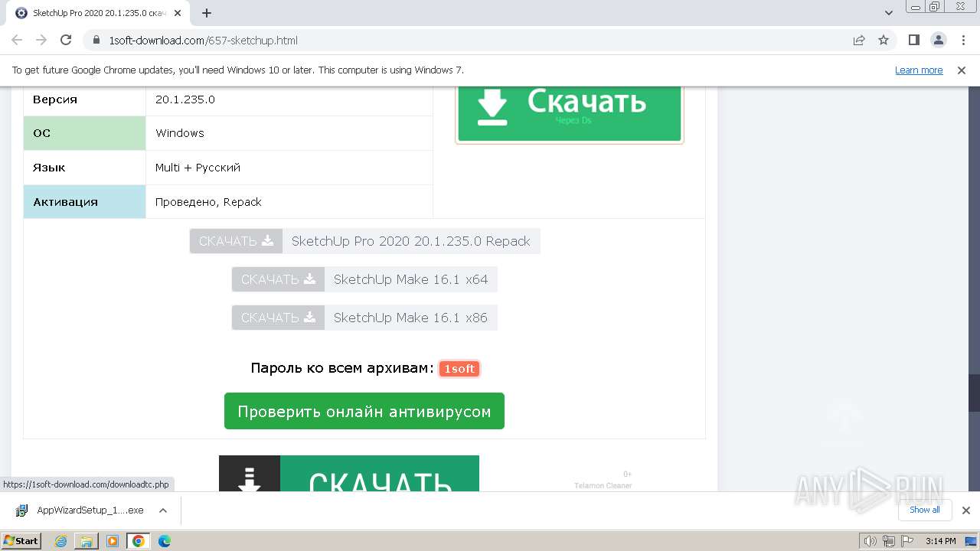The width and height of the screenshot is (980, 551).
Task: Click the bottom СКАЧАТЬ banner
Action: tap(349, 474)
